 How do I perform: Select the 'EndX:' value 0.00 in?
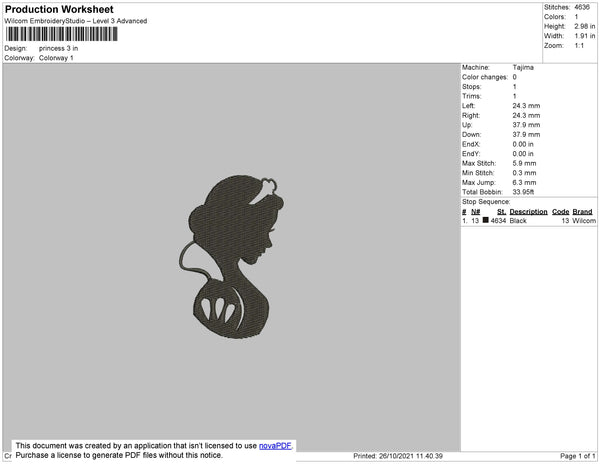tap(523, 144)
